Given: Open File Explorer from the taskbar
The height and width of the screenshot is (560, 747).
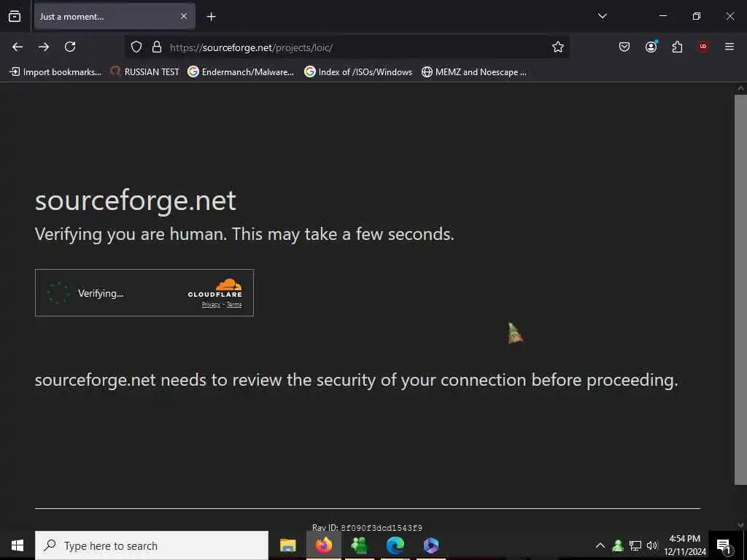Looking at the screenshot, I should (x=287, y=545).
